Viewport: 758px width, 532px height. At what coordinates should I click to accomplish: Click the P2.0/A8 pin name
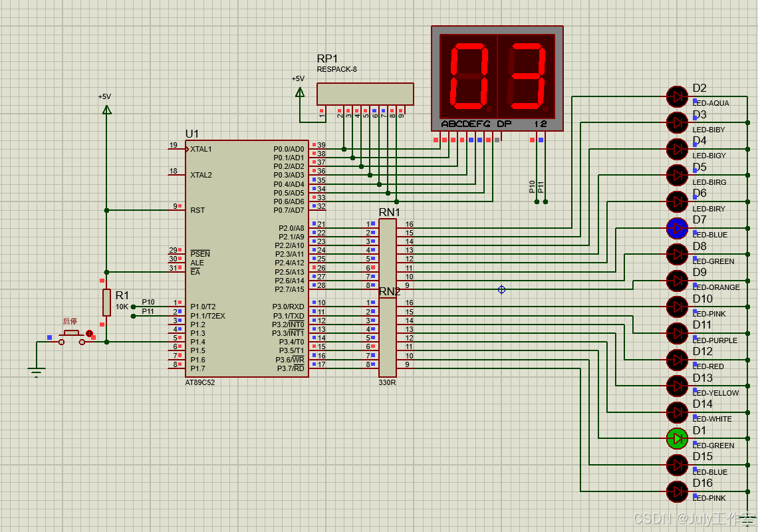click(291, 228)
